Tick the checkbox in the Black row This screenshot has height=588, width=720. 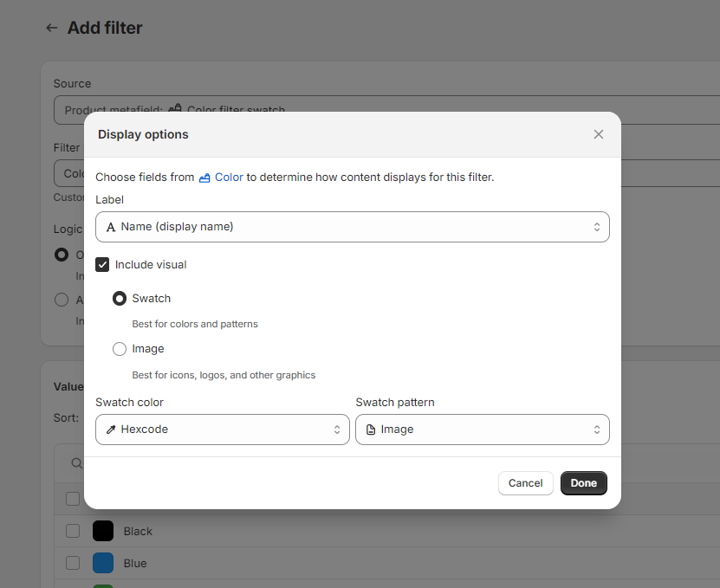tap(73, 531)
